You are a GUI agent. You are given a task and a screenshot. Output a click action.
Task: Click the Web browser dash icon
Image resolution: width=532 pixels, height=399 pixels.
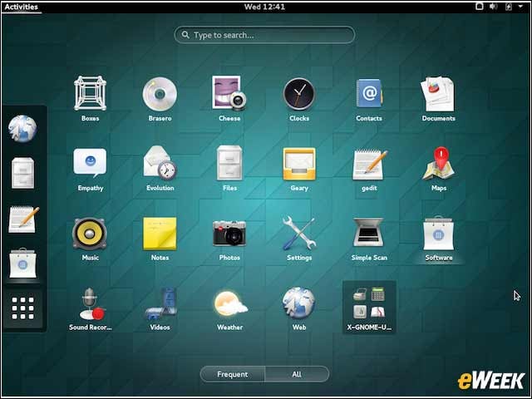22,128
